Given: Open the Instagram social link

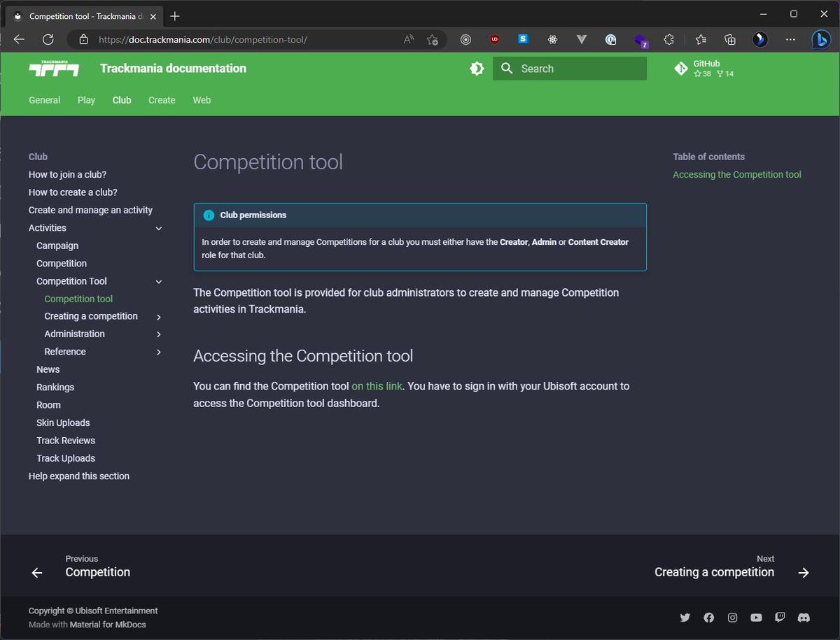Looking at the screenshot, I should [x=732, y=618].
